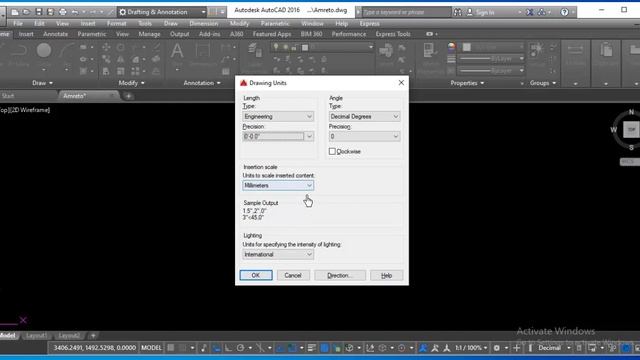This screenshot has width=640, height=360.
Task: Click the coordinates readout in status bar
Action: [x=94, y=348]
